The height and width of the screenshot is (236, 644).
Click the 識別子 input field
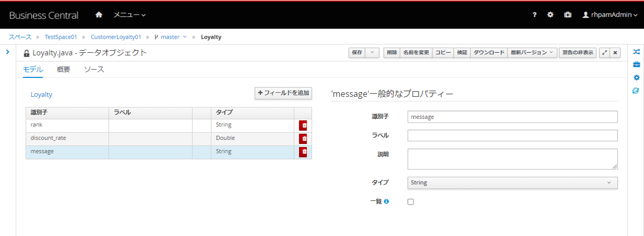513,117
